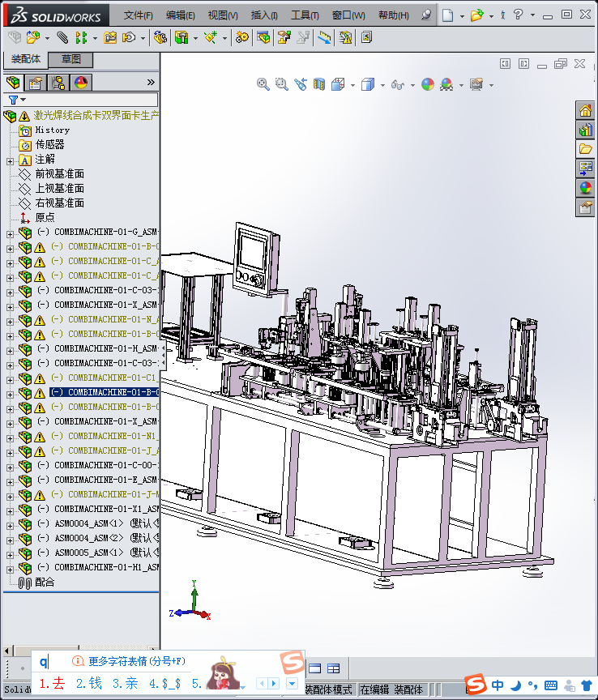Viewport: 598px width, 700px height.
Task: Open the filter dropdown in feature tree
Action: click(x=23, y=100)
